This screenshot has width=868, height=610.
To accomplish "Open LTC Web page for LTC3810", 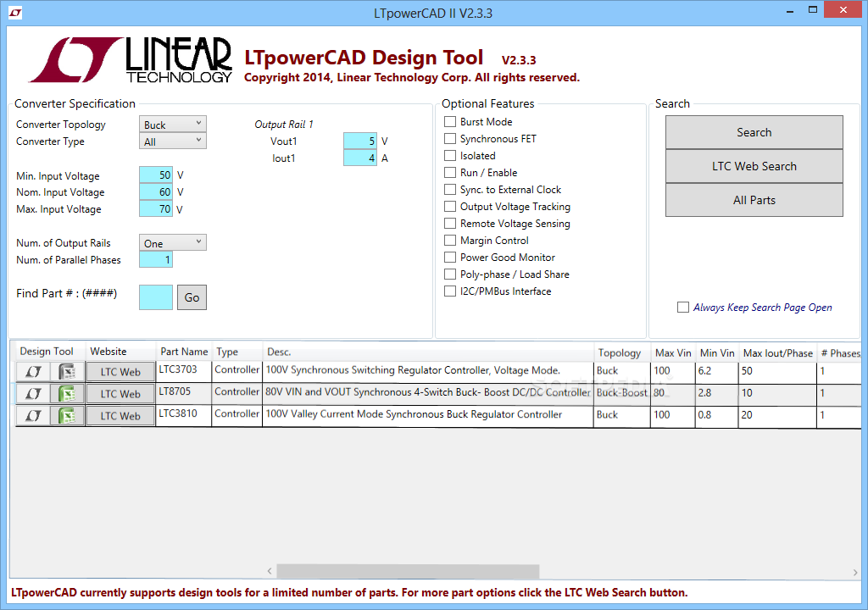I will tap(120, 416).
